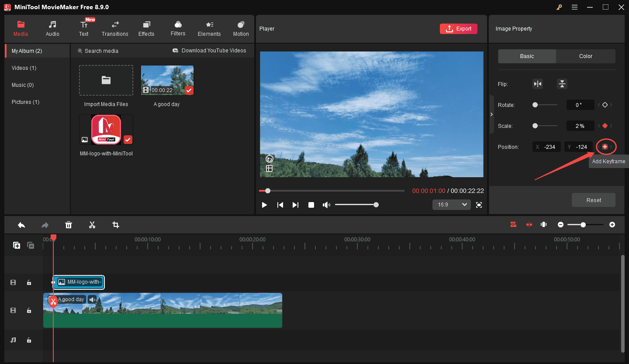
Task: Open the Effects tab
Action: pyautogui.click(x=146, y=28)
